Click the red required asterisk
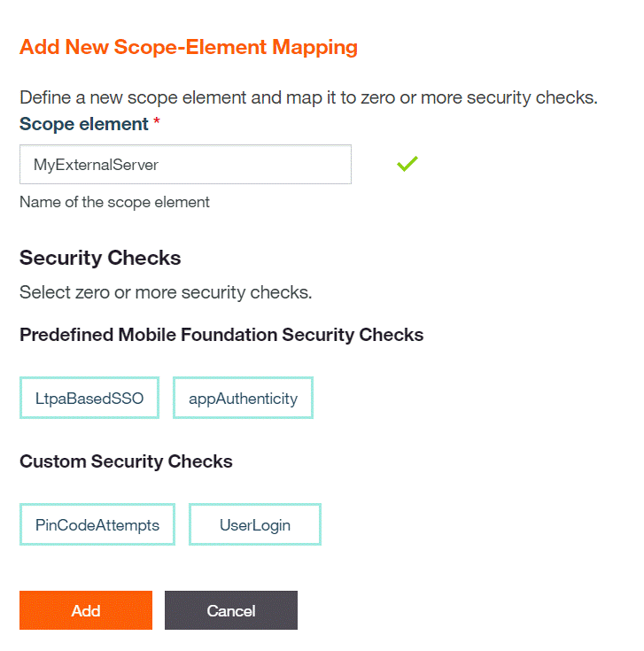Screen dimensions: 644x651 (157, 123)
